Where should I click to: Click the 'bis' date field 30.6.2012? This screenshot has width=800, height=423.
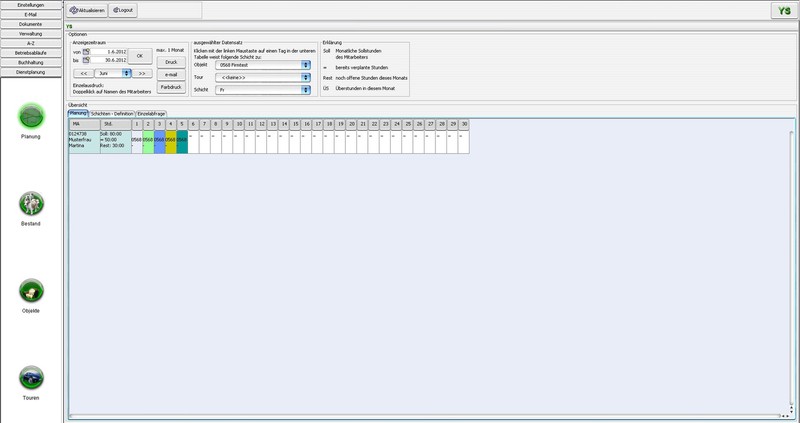coord(109,60)
